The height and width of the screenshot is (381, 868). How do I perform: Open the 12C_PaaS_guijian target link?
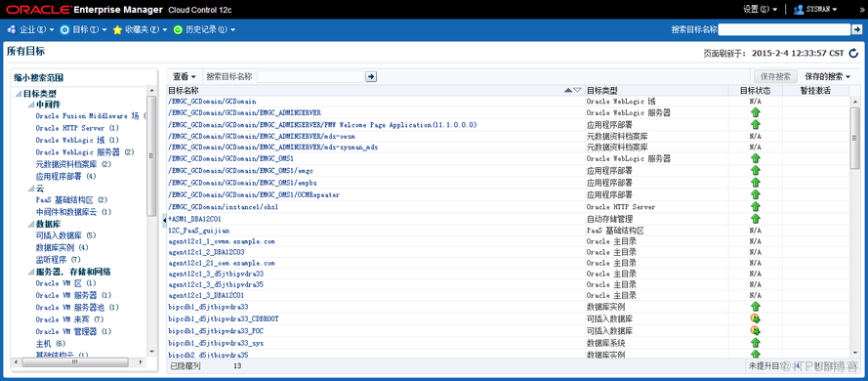[x=199, y=231]
